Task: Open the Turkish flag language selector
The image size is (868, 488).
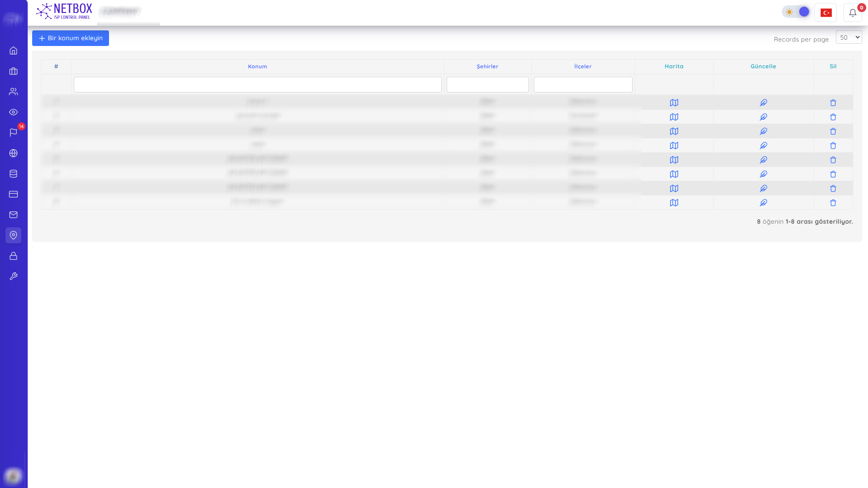Action: click(826, 13)
